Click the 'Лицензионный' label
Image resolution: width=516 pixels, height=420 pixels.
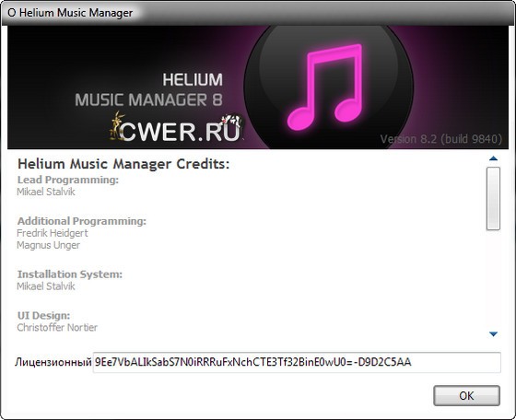[53, 363]
